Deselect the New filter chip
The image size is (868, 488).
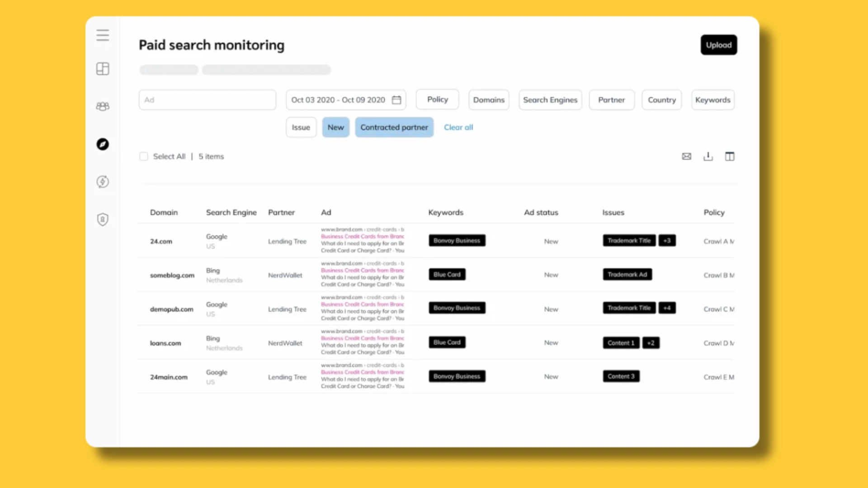pyautogui.click(x=335, y=127)
